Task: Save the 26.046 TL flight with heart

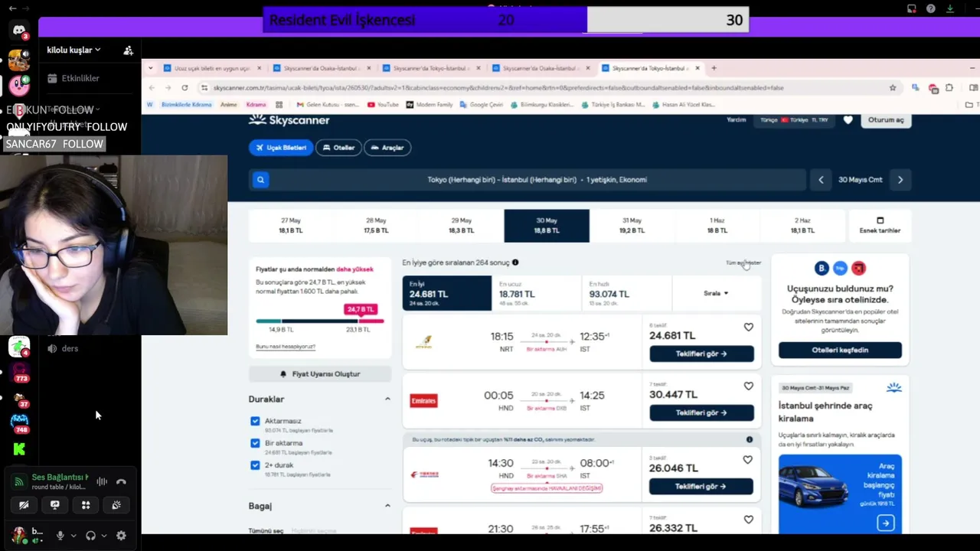Action: click(749, 460)
